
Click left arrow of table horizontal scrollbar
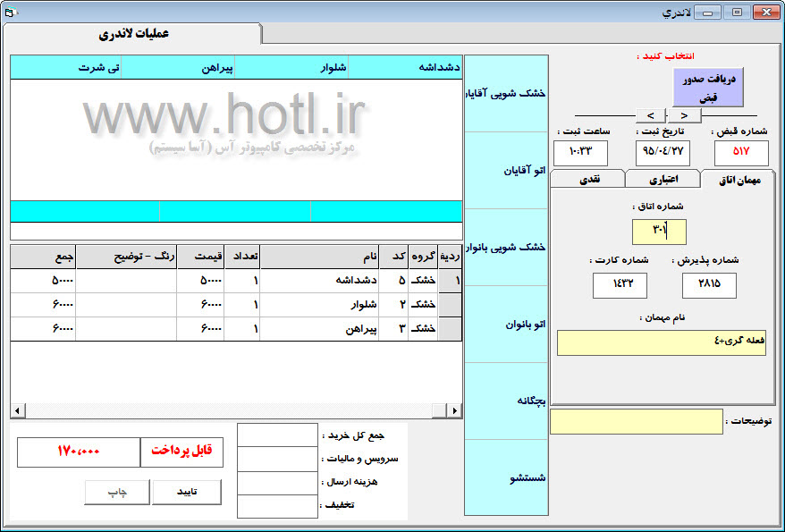(x=16, y=411)
